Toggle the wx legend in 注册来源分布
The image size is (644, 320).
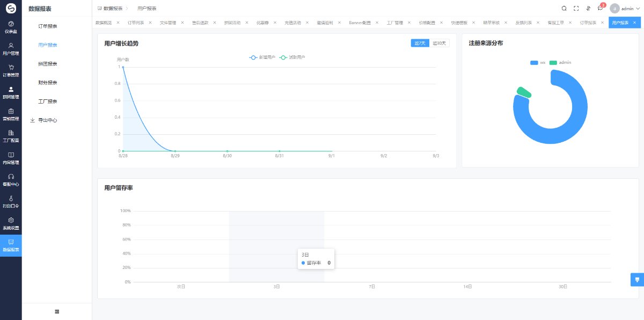[x=538, y=63]
